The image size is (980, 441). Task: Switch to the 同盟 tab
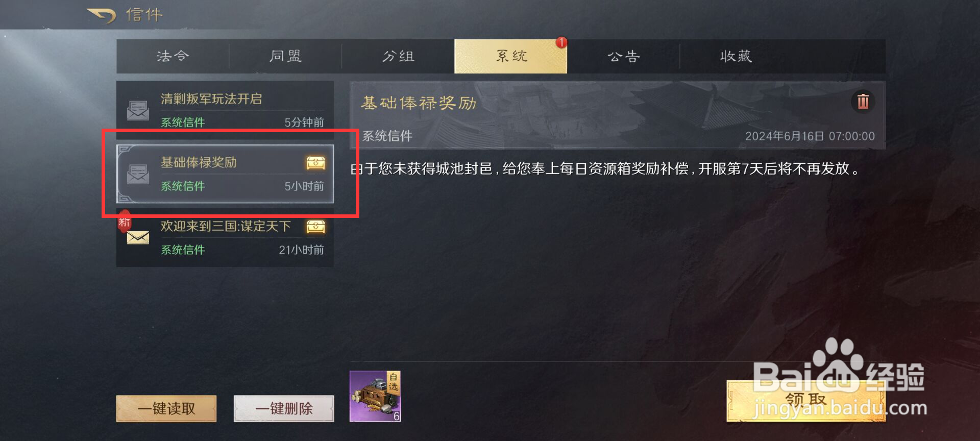point(285,56)
